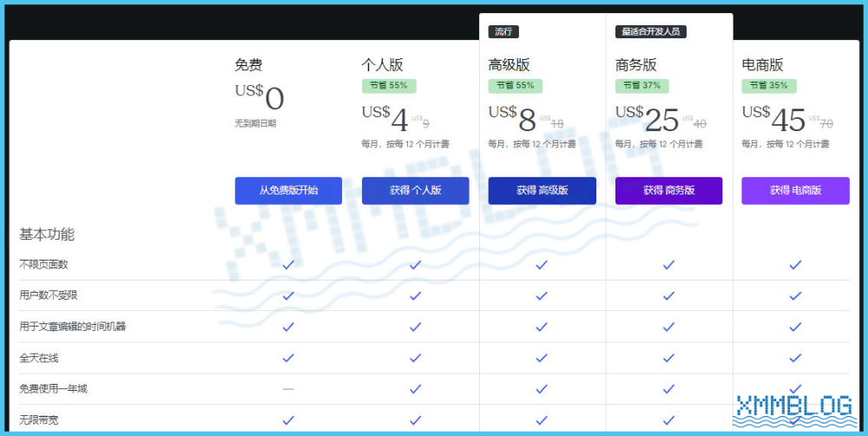Image resolution: width=868 pixels, height=436 pixels.
Task: Click the 基本功能 section heading
Action: click(x=47, y=234)
